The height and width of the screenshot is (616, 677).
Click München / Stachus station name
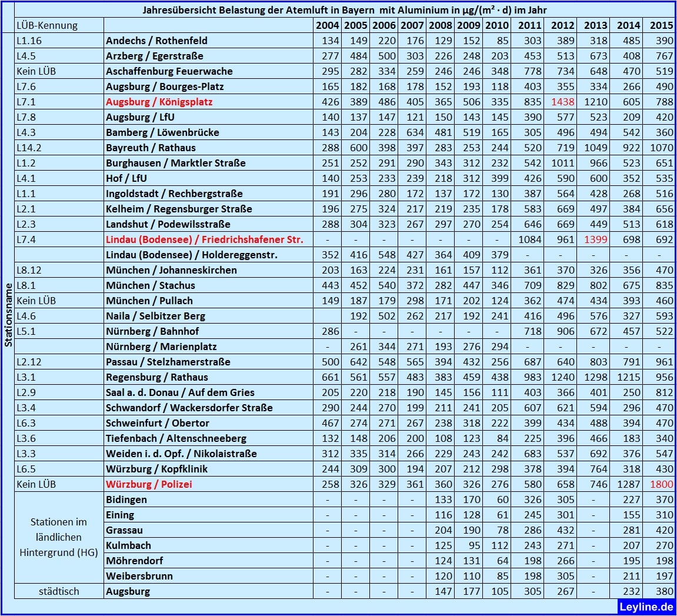(150, 285)
